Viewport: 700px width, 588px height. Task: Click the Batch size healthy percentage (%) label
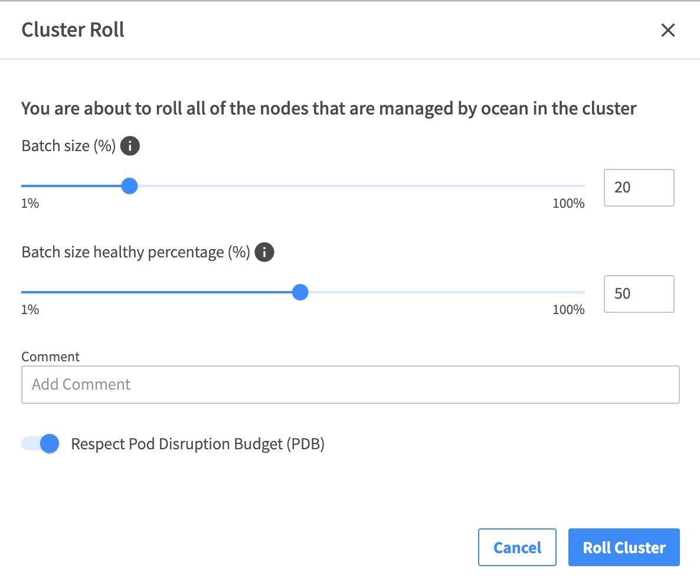click(136, 253)
